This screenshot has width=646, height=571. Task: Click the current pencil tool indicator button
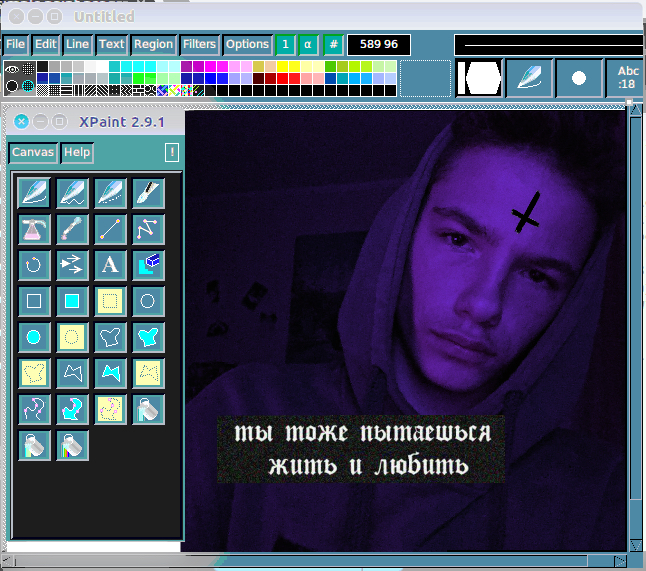529,78
